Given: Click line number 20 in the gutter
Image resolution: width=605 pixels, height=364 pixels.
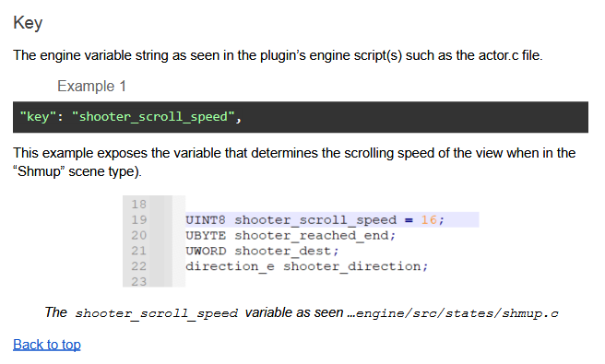Looking at the screenshot, I should tap(139, 235).
